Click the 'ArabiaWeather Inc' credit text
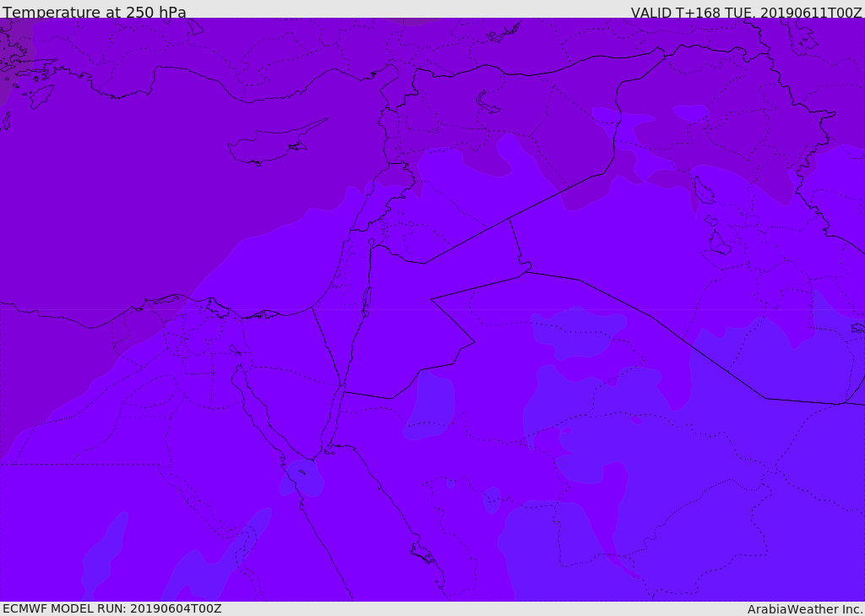 (x=805, y=609)
